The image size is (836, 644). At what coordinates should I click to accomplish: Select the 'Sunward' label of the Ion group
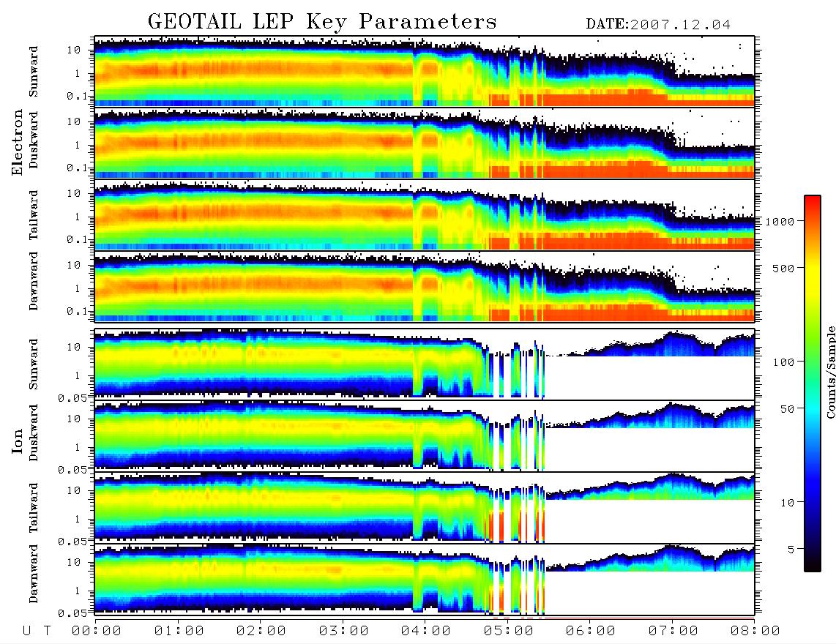[34, 364]
